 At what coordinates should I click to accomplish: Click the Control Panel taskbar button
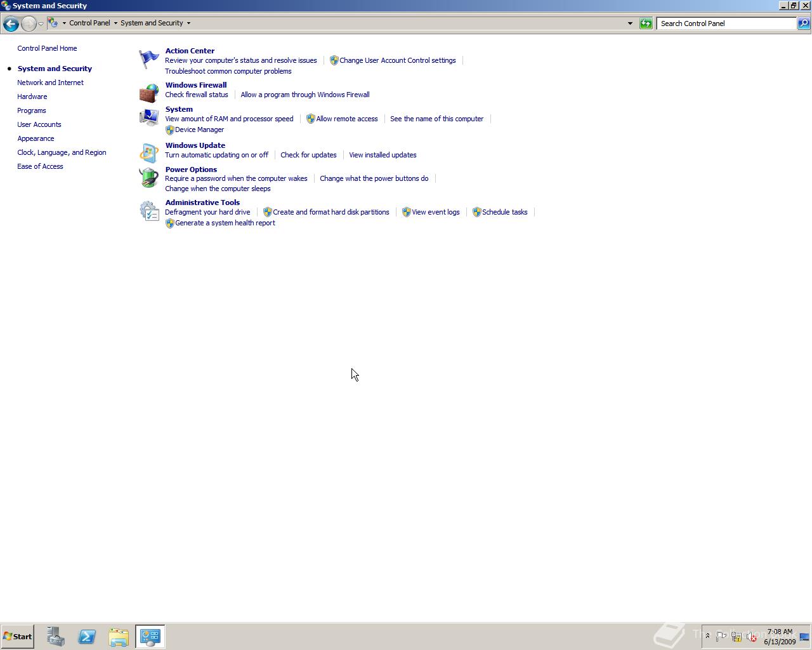(150, 637)
